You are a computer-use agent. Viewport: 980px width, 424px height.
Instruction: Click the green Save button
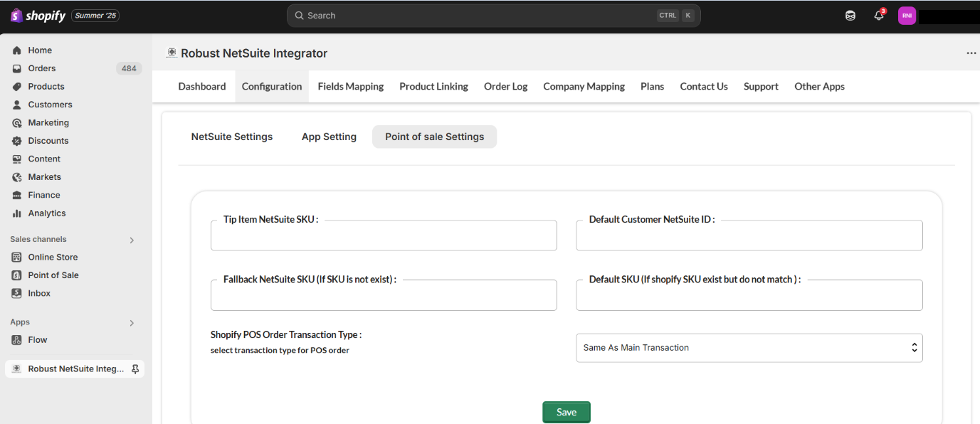[x=567, y=412]
